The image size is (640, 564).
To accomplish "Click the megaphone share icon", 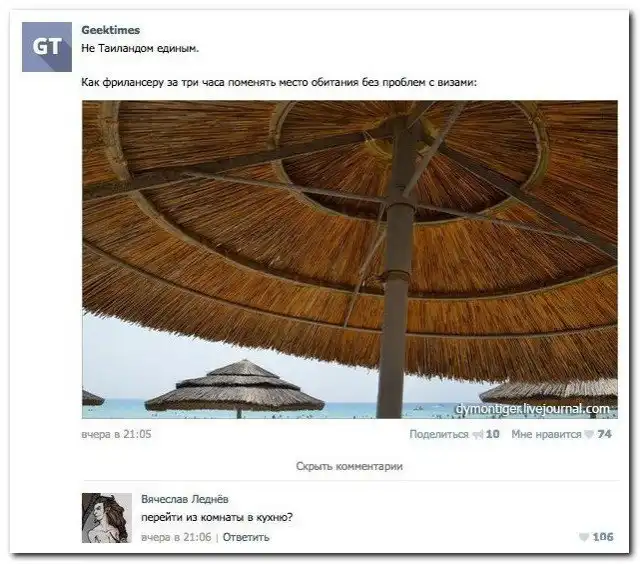I will click(x=477, y=434).
